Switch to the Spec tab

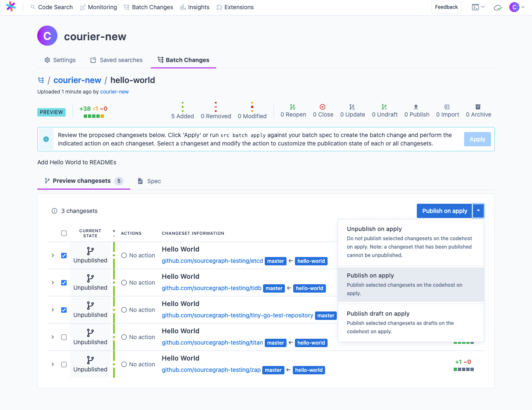click(x=149, y=181)
